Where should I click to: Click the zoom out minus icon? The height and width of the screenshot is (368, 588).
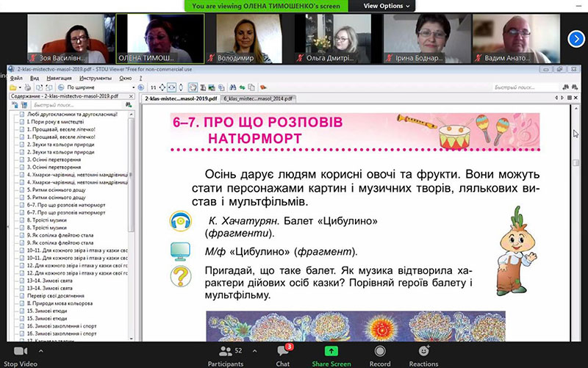61,87
